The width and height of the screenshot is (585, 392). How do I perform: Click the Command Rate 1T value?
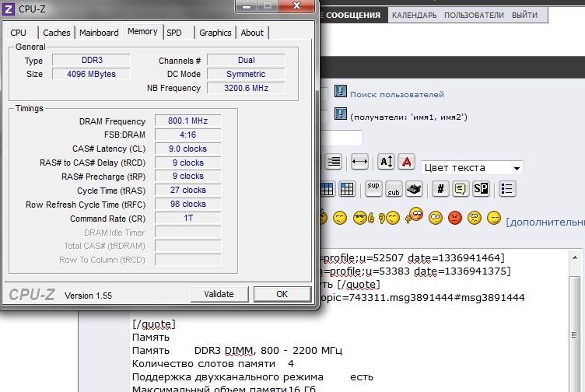(187, 218)
